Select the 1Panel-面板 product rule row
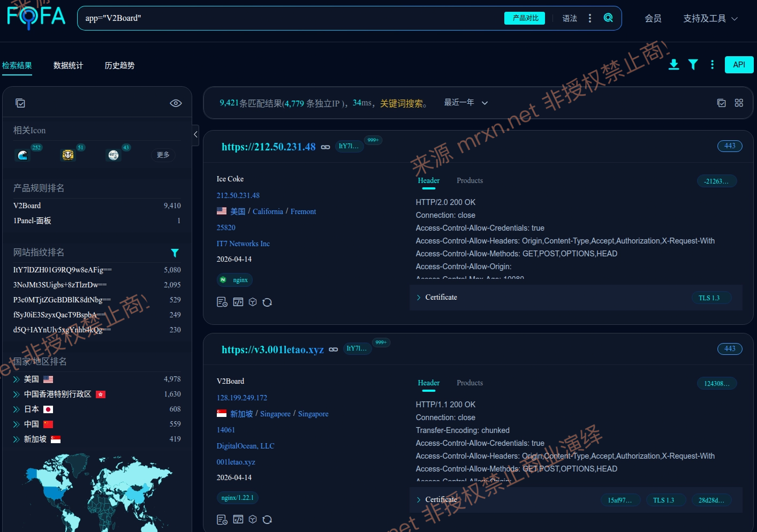This screenshot has width=757, height=532. click(97, 221)
